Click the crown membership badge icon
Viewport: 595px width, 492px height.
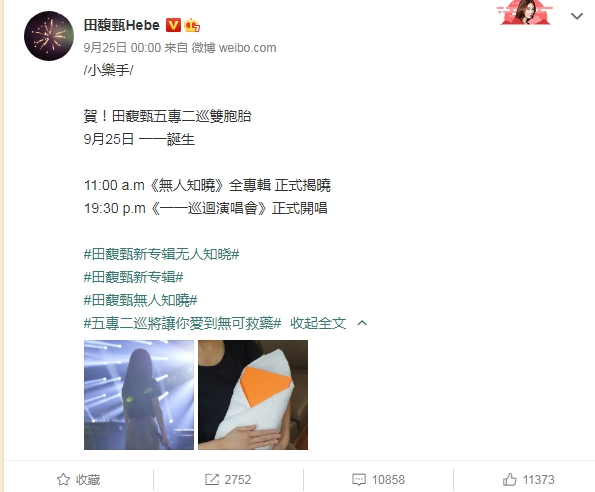pos(192,25)
